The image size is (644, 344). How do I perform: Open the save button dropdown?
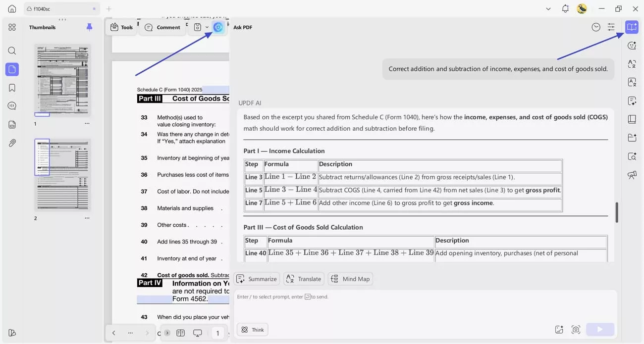tap(208, 27)
